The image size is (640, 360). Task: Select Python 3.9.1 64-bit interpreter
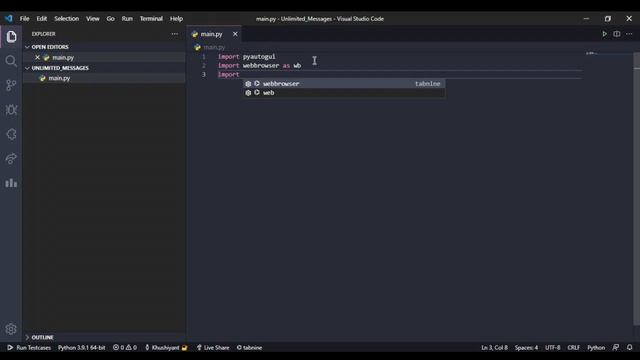(81, 347)
